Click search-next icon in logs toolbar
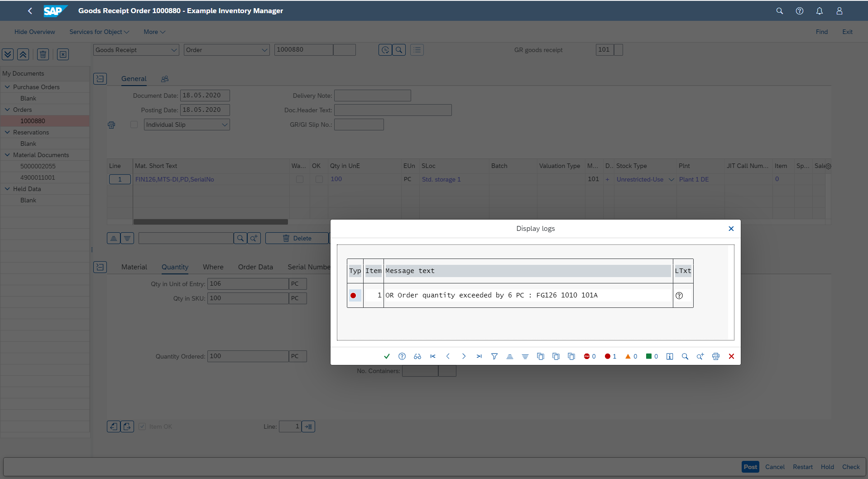 point(700,356)
